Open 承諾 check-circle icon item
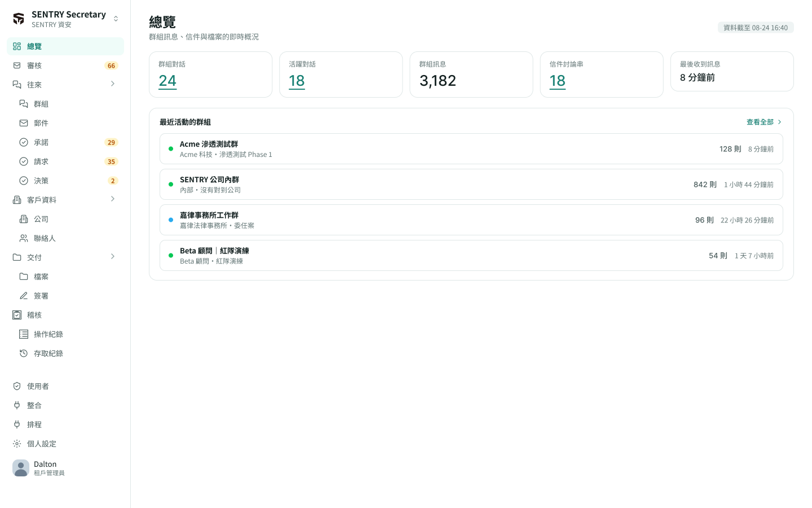Screen dimensions: 812x508 24,142
